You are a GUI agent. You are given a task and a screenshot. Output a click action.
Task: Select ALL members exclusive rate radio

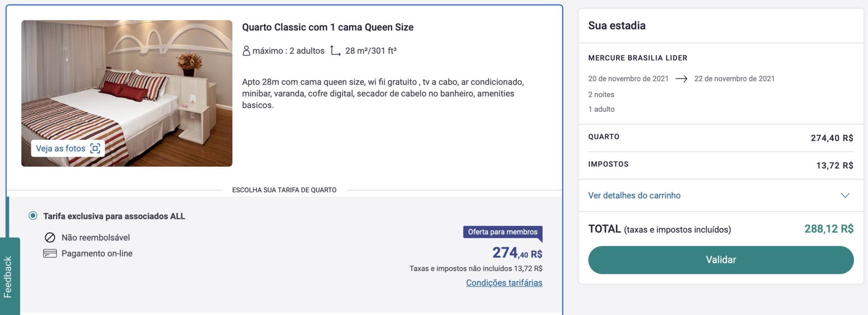(x=33, y=216)
